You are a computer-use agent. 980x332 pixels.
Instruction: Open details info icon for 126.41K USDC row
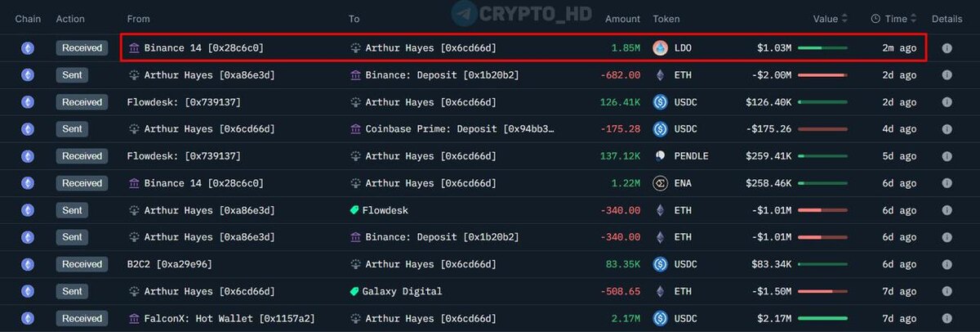947,102
